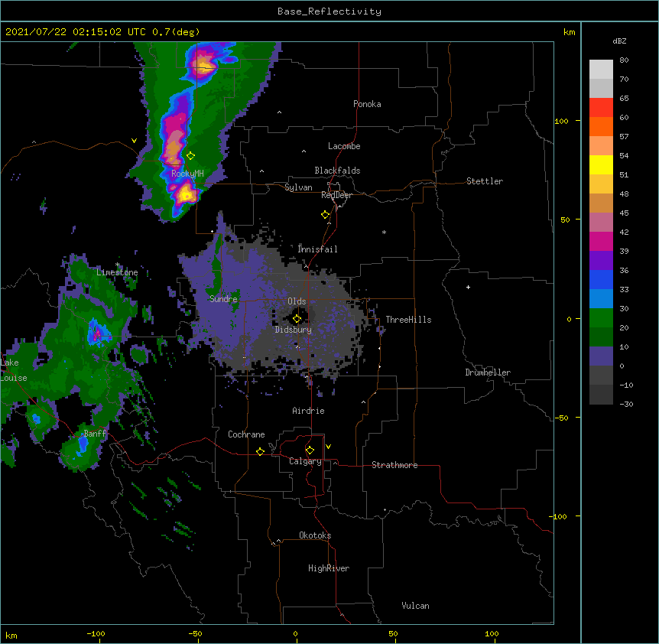659x644 pixels.
Task: Click the yellow marker above Calgary label
Action: click(x=310, y=450)
